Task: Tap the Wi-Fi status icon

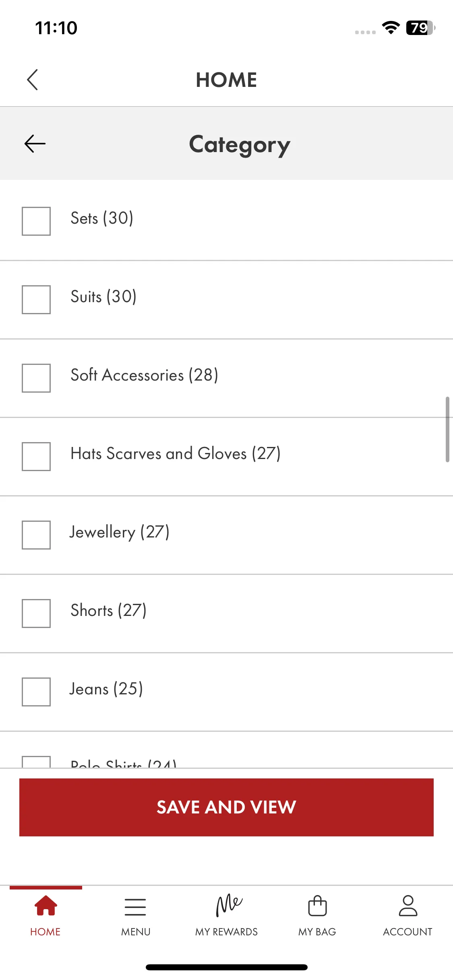Action: [391, 28]
